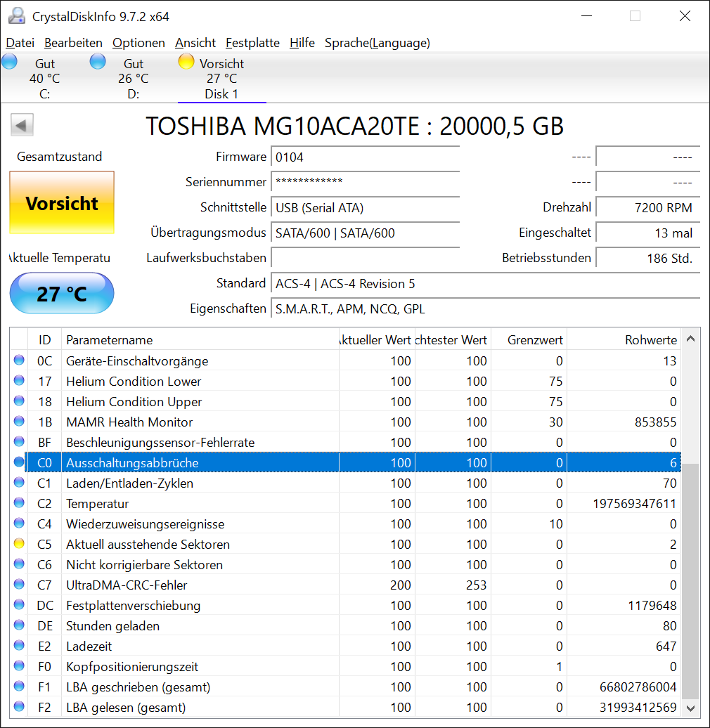Viewport: 710px width, 728px height.
Task: Open the Datei menu
Action: pos(20,43)
